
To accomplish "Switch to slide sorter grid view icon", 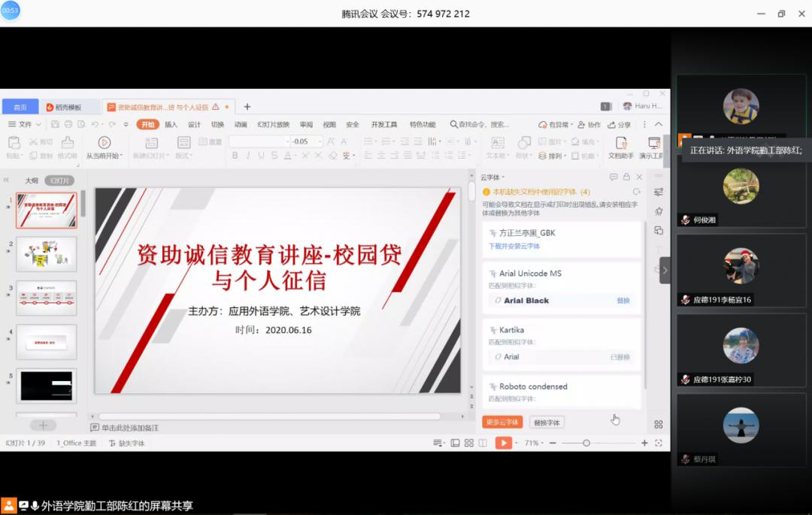I will [469, 443].
